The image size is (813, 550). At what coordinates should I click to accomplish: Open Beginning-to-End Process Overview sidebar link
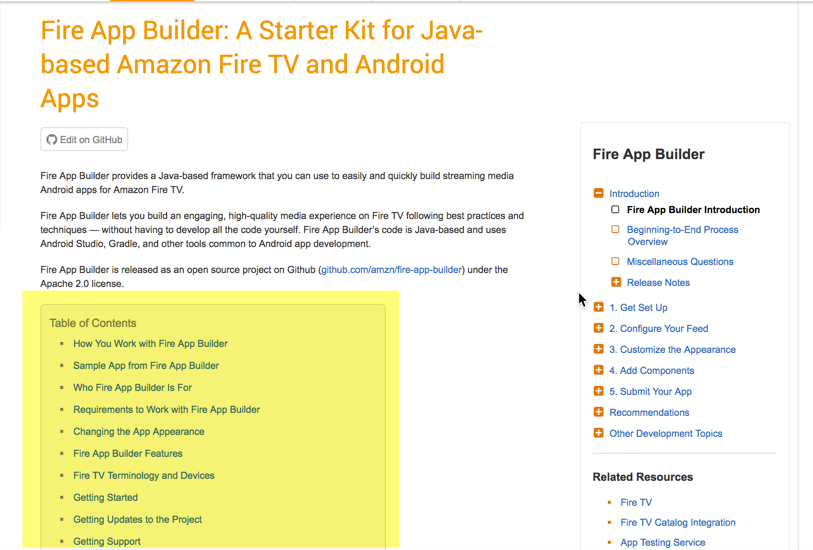click(x=682, y=235)
